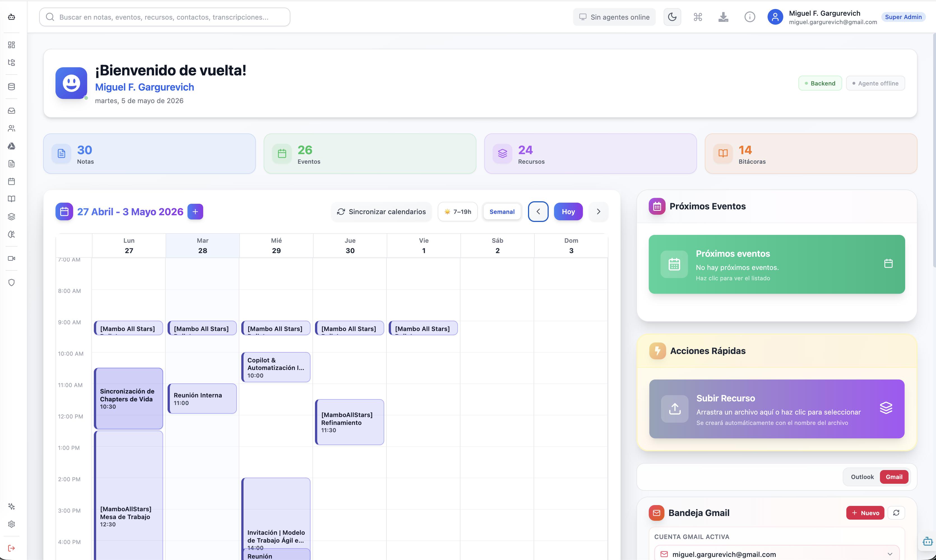Open the dashboard grid icon in sidebar
The width and height of the screenshot is (936, 560).
tap(11, 45)
